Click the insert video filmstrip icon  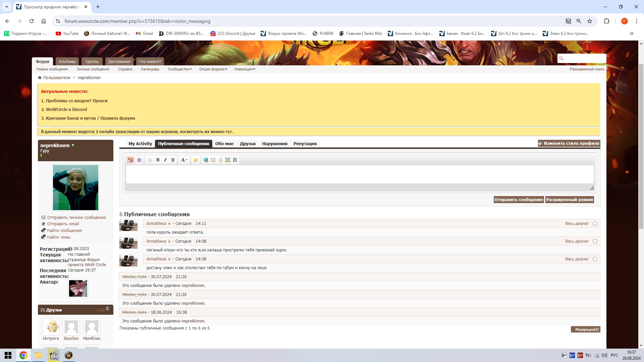tap(235, 160)
